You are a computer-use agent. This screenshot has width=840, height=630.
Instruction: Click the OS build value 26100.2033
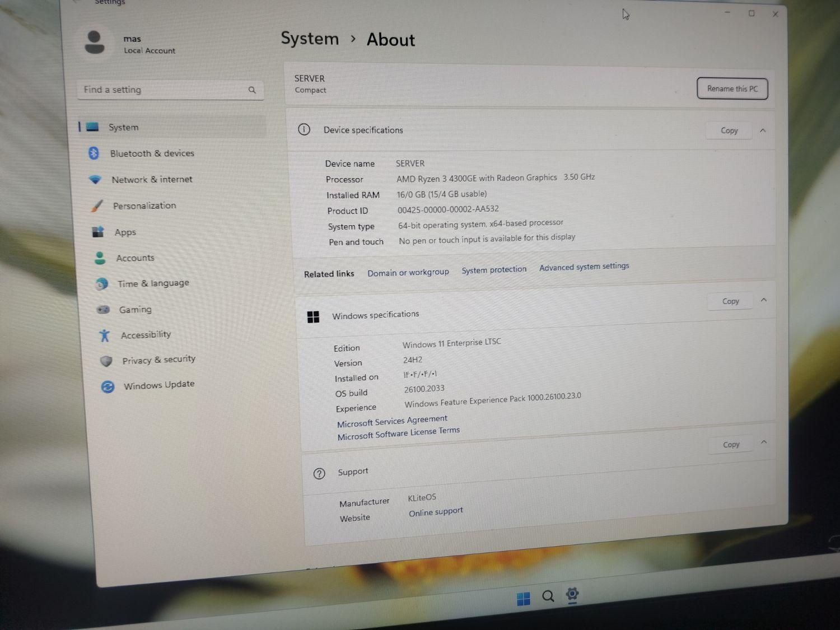pos(424,389)
